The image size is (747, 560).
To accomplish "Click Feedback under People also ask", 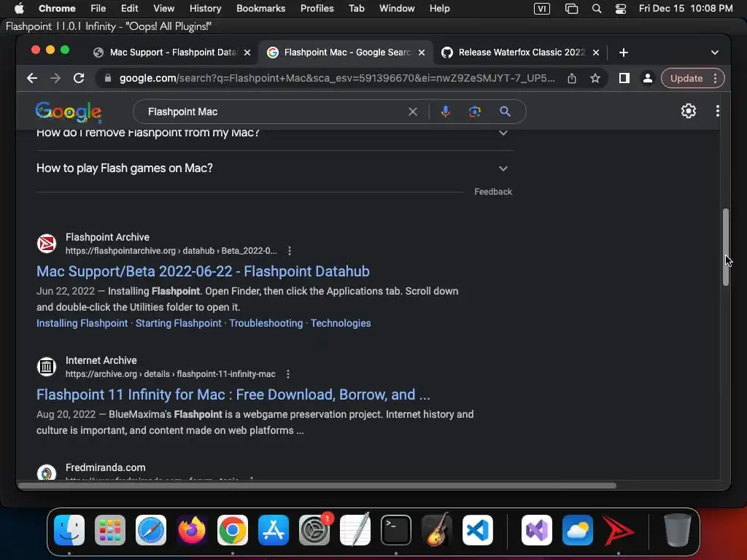I will point(493,192).
